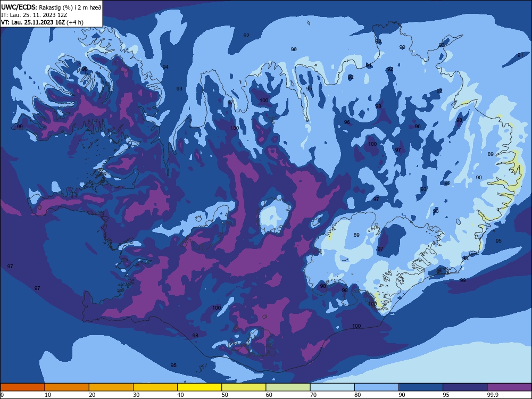Click the legend label "10"

pos(48,395)
